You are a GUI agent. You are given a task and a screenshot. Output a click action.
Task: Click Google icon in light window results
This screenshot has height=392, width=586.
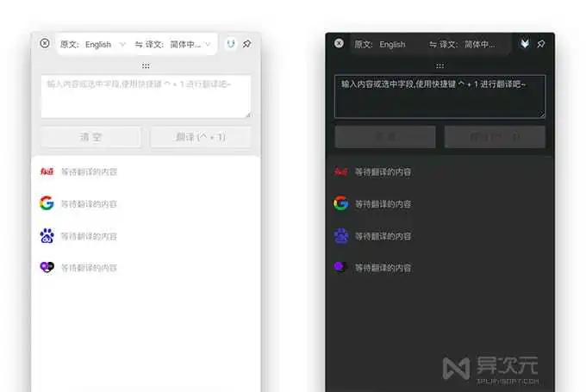tap(47, 203)
